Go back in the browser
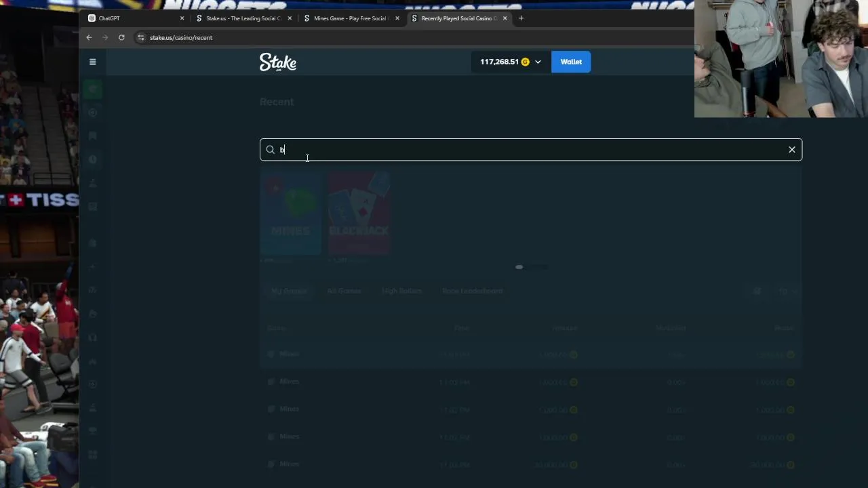The height and width of the screenshot is (488, 868). coord(89,37)
